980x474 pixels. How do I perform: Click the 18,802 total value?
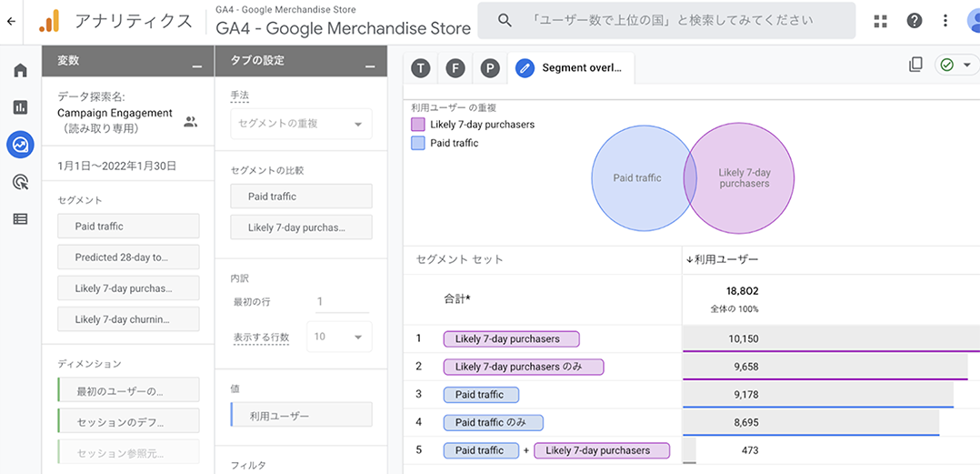pos(743,291)
